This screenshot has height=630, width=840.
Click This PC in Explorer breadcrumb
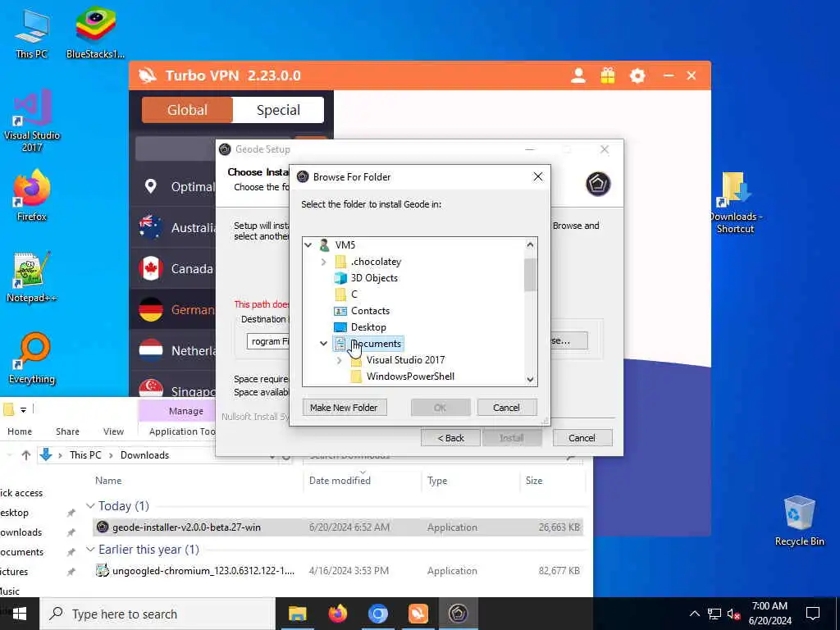(85, 455)
